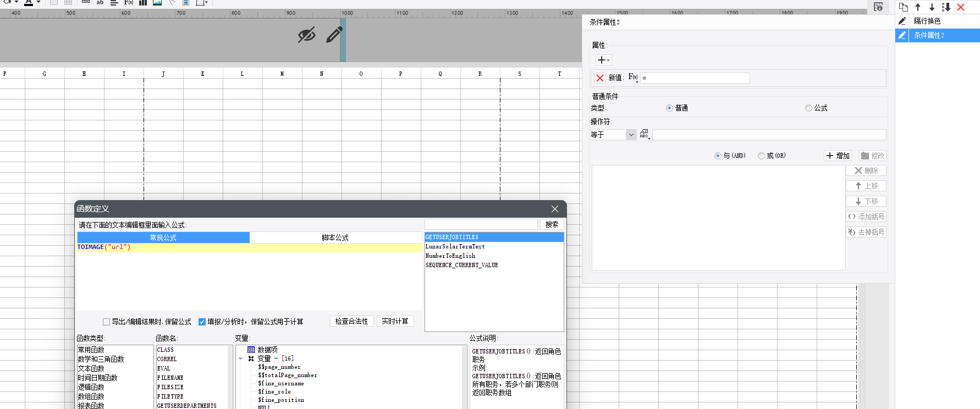Click the 检查合法性 validate button
This screenshot has height=409, width=980.
click(x=352, y=321)
